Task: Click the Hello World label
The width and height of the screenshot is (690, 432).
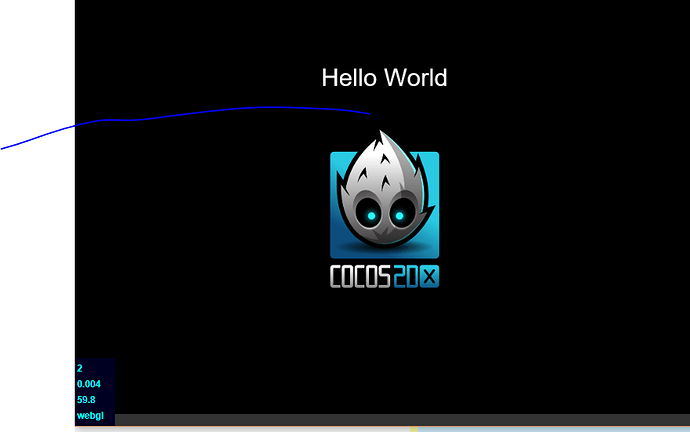Action: tap(384, 78)
